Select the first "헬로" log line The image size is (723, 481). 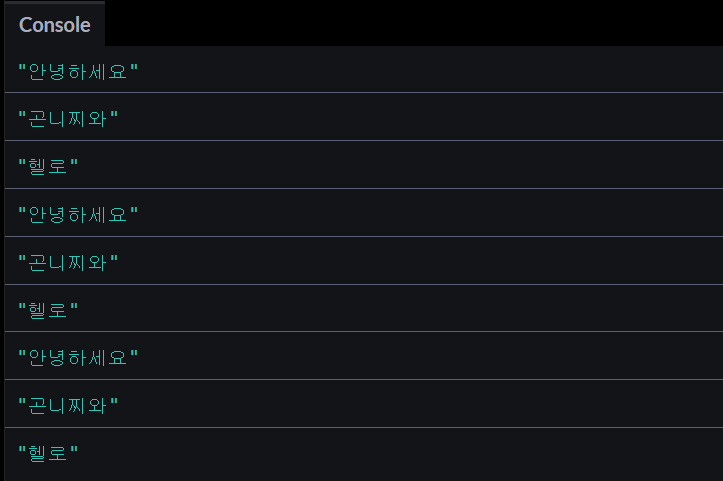pyautogui.click(x=48, y=166)
